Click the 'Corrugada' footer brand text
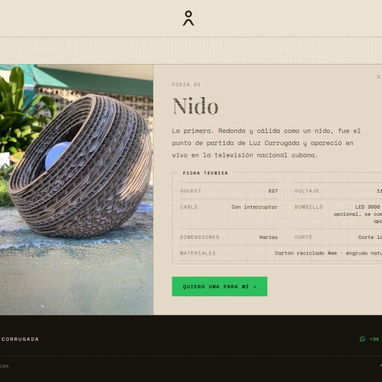 (x=19, y=339)
